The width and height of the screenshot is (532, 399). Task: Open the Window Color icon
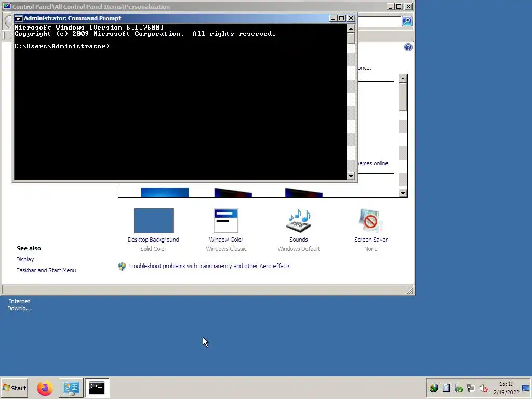click(x=226, y=220)
